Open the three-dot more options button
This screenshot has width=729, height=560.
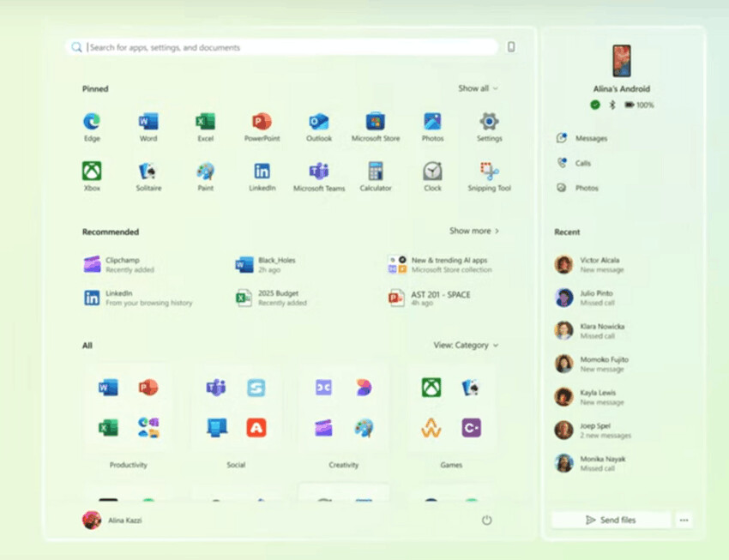click(684, 520)
